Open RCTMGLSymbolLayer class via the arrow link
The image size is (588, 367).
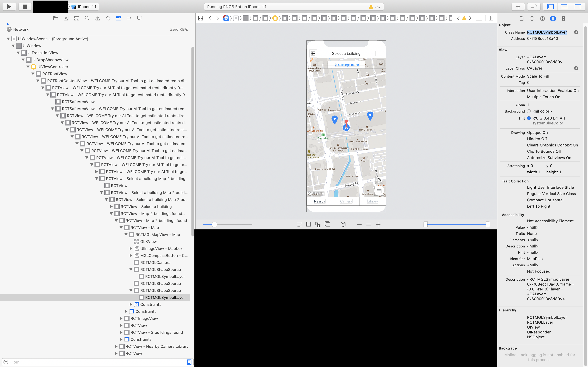point(576,32)
